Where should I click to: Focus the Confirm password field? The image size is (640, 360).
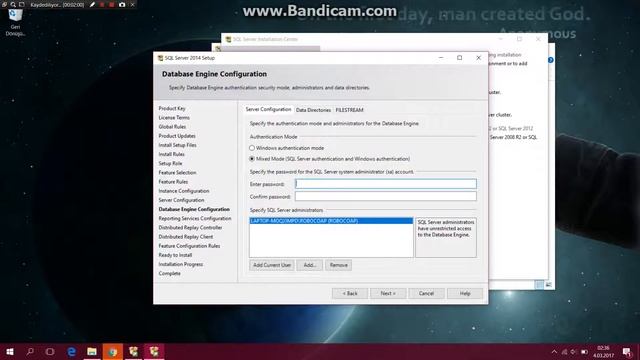[386, 196]
